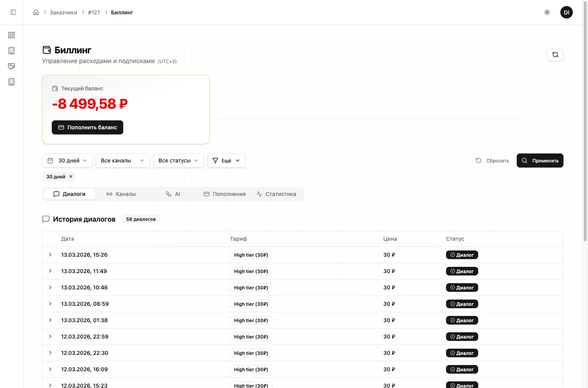Switch to the Статистика tab
The height and width of the screenshot is (388, 588).
[276, 194]
